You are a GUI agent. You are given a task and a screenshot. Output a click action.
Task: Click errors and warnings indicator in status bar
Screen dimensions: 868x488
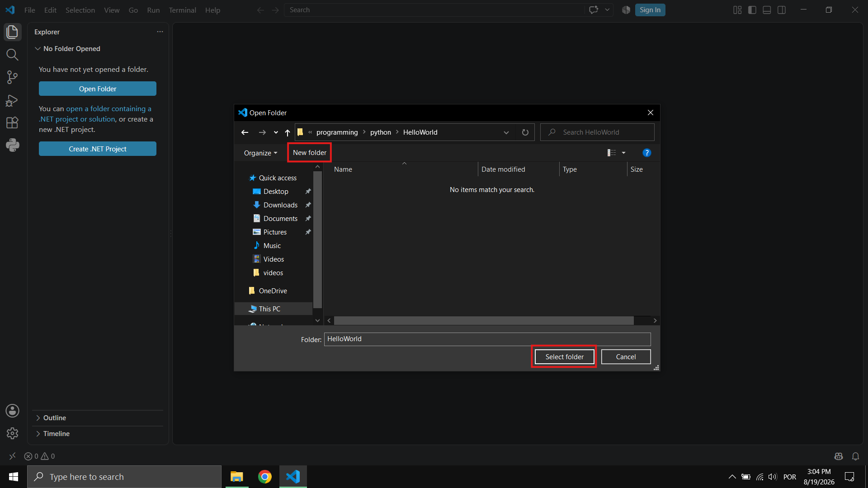(x=39, y=456)
